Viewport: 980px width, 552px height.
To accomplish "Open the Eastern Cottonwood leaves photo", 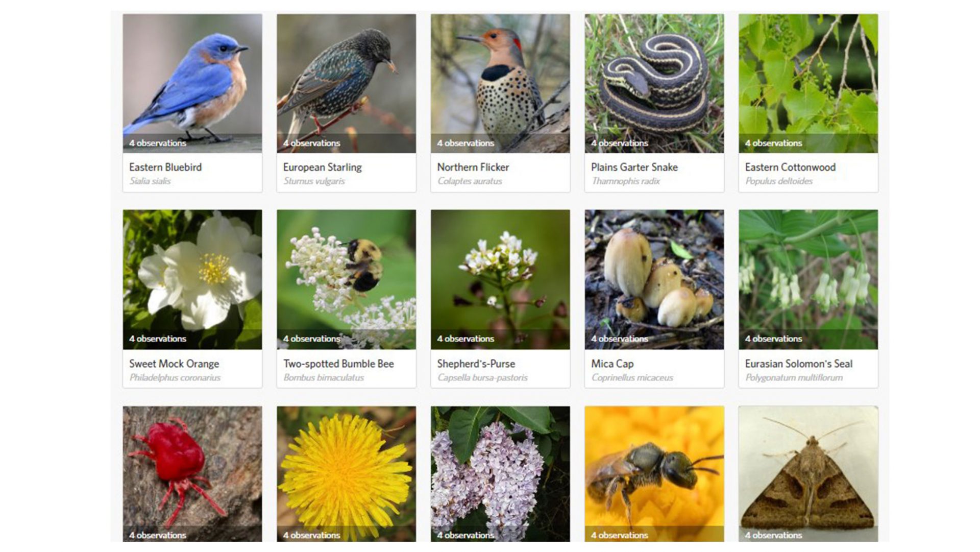I will (808, 83).
